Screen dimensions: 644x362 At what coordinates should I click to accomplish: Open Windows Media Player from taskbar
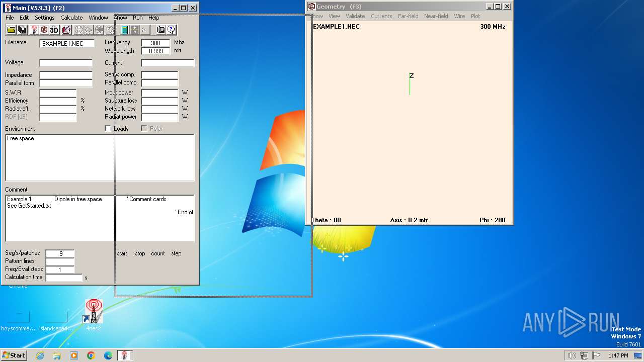click(74, 355)
